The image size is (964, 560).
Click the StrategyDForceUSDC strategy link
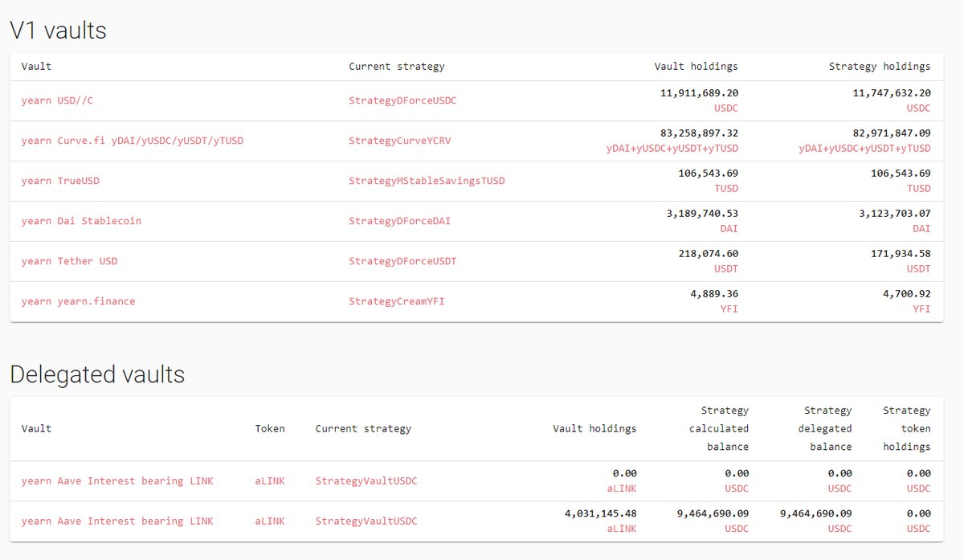(402, 100)
